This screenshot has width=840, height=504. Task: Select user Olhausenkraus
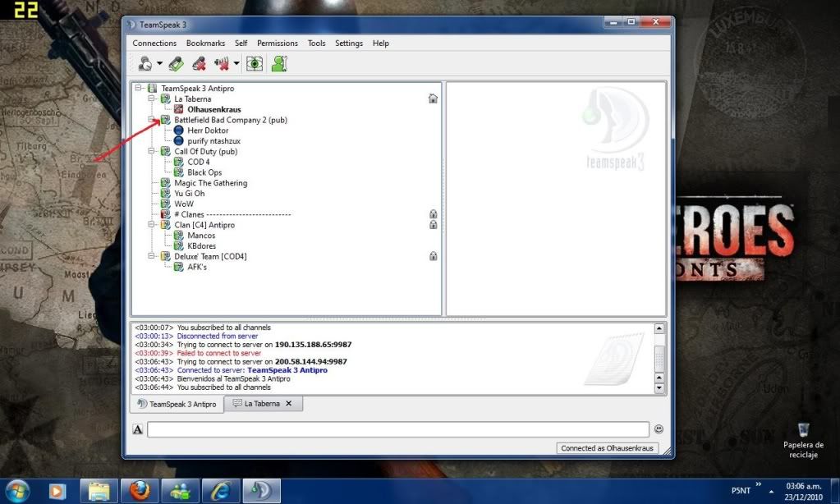click(x=214, y=109)
